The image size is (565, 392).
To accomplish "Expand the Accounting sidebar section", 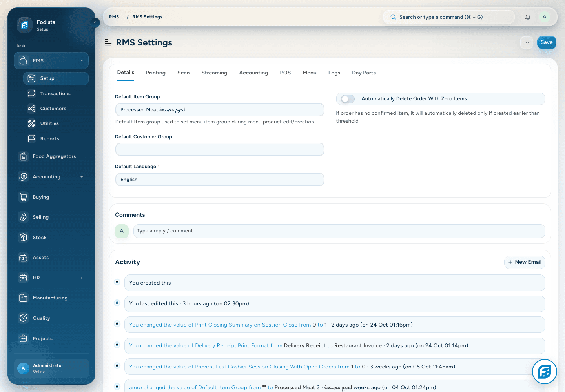I will click(82, 177).
